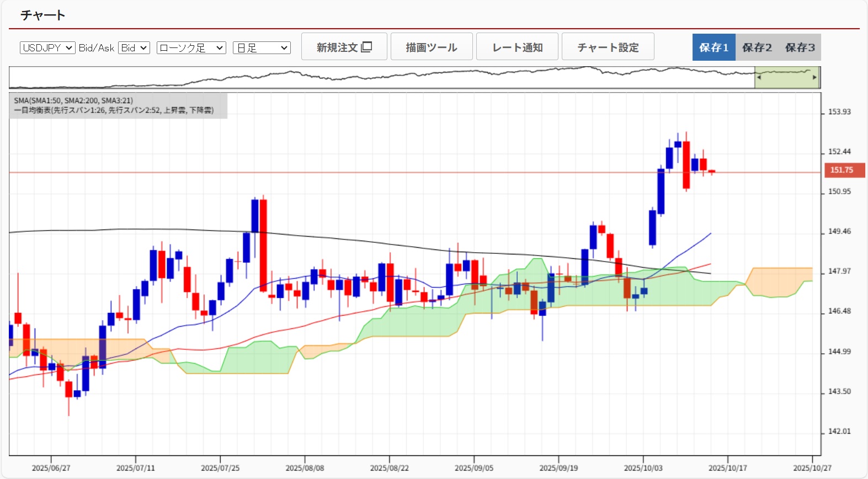Open the 描画ツール drawing tools
This screenshot has width=868, height=479.
[x=432, y=47]
